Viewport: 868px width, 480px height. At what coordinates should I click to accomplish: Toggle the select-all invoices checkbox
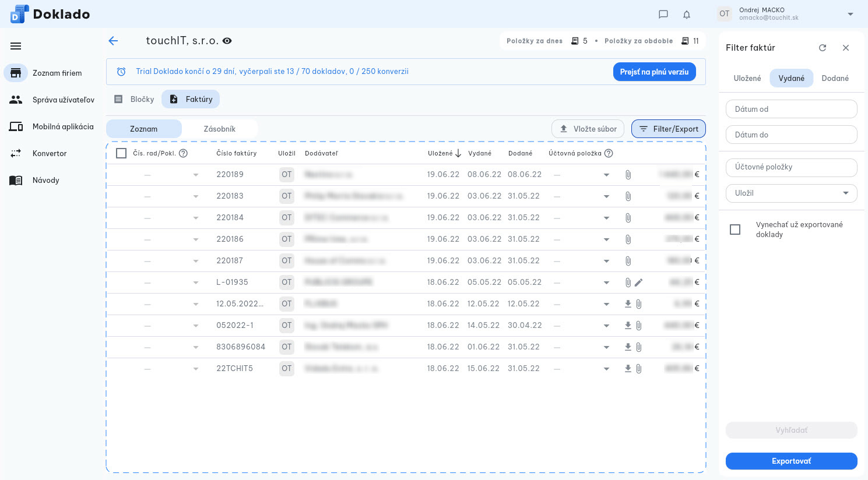(121, 153)
